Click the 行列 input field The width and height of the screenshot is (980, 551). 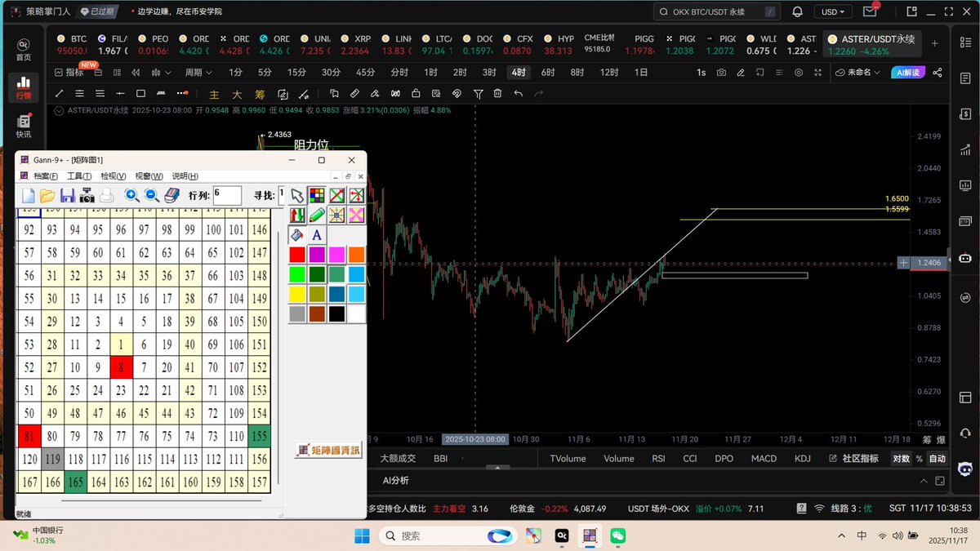point(227,195)
